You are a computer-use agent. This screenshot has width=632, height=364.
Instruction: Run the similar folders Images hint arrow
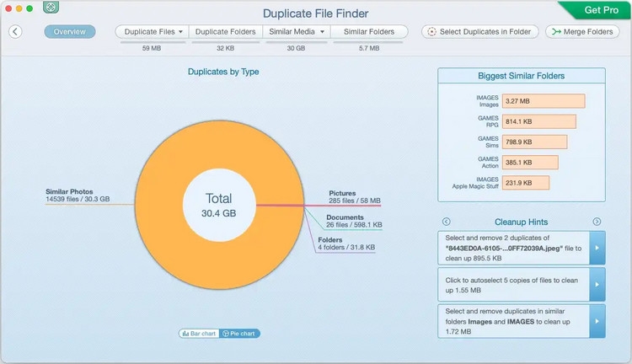(x=597, y=321)
